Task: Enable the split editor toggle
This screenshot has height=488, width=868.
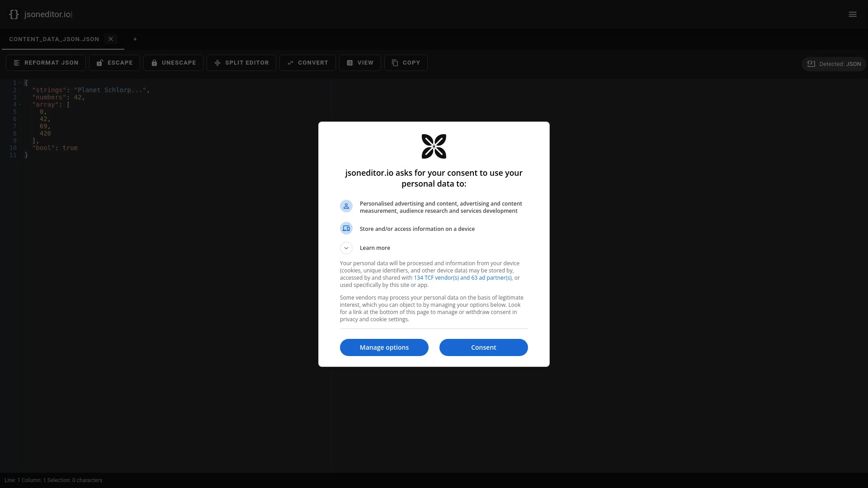Action: click(241, 62)
